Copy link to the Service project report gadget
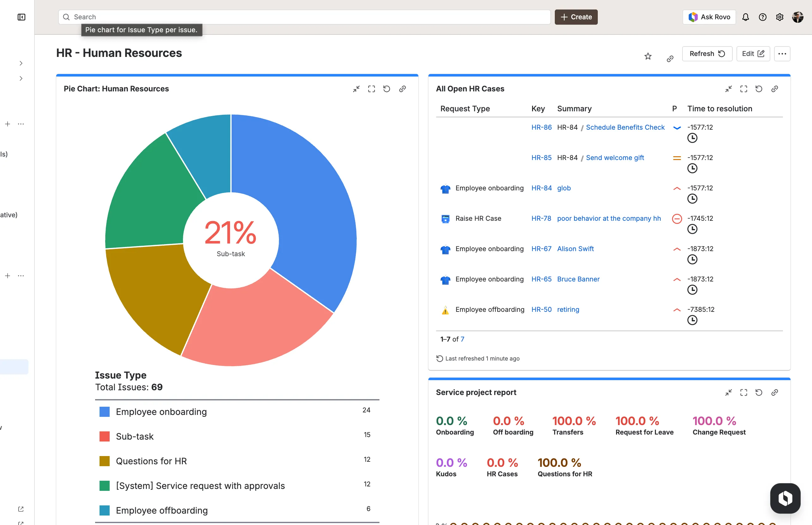 [775, 392]
